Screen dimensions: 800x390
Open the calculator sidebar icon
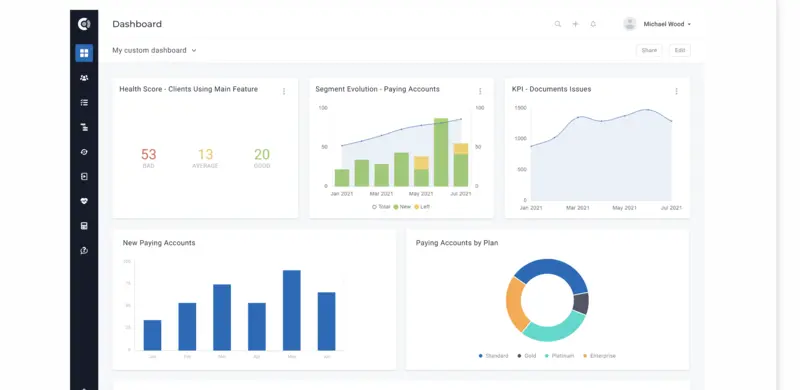click(x=84, y=226)
